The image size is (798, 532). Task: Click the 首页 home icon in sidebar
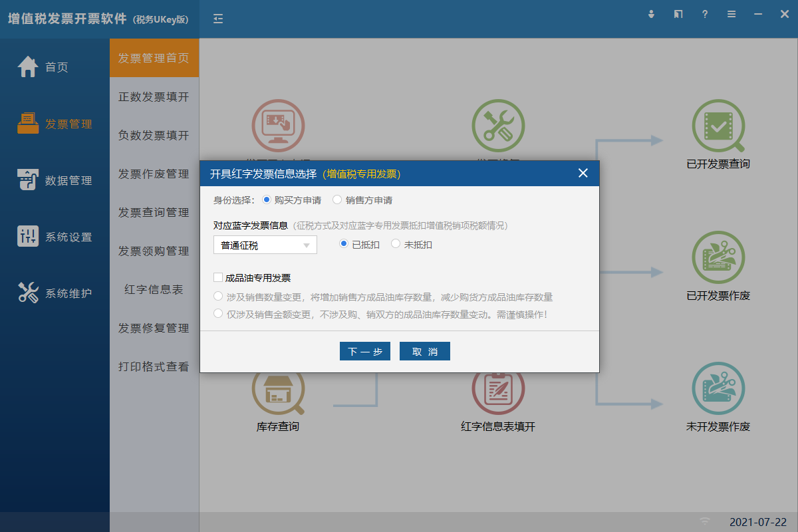[x=28, y=67]
